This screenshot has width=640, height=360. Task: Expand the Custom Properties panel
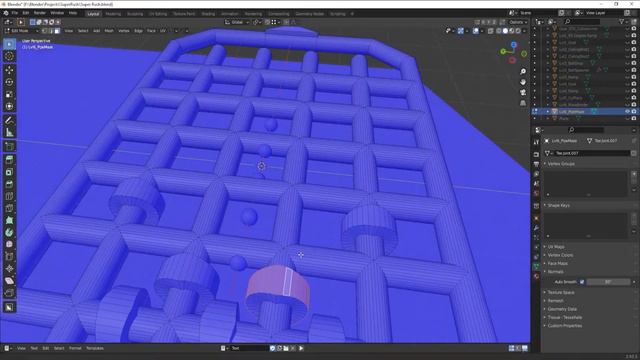point(564,326)
